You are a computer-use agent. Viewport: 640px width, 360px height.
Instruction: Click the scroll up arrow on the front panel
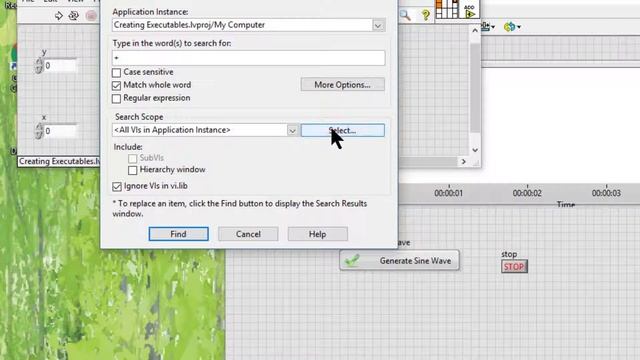(x=475, y=31)
